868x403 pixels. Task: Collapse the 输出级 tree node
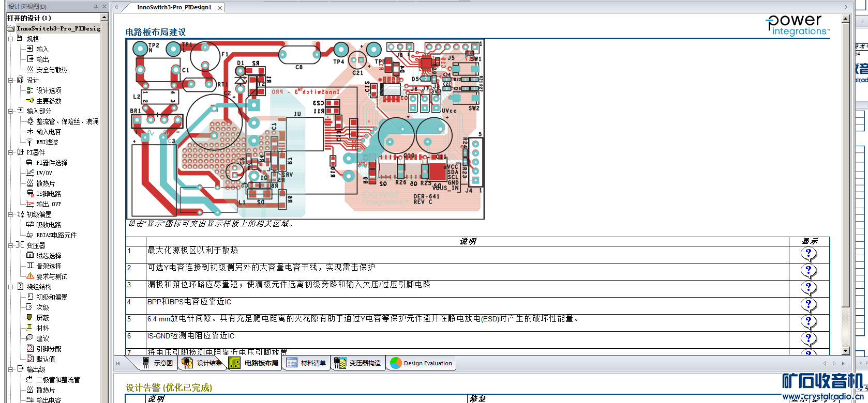coord(11,369)
